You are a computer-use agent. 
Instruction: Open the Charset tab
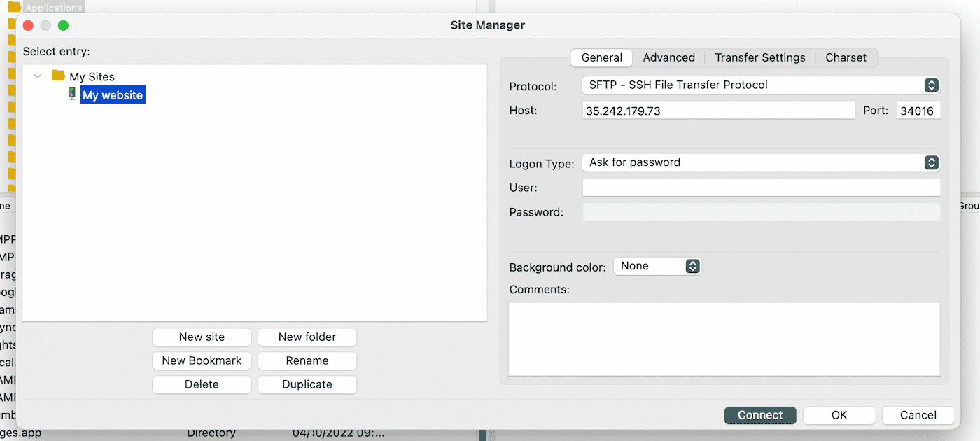(x=846, y=58)
